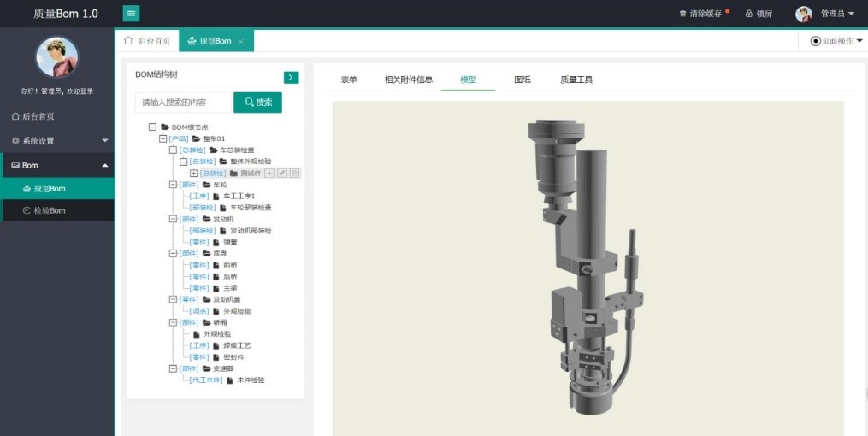Click the add child icon on 测试件 row
The height and width of the screenshot is (436, 868).
pyautogui.click(x=269, y=174)
